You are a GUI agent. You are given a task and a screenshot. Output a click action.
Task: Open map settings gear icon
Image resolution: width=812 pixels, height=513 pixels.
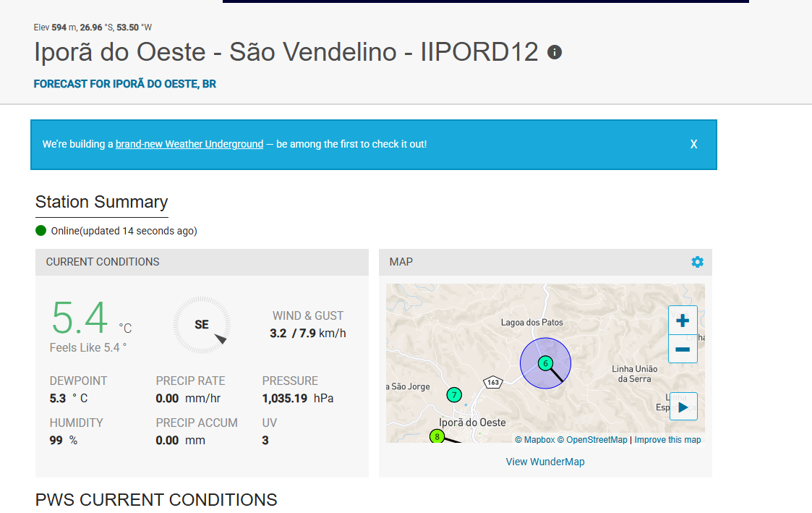point(697,262)
